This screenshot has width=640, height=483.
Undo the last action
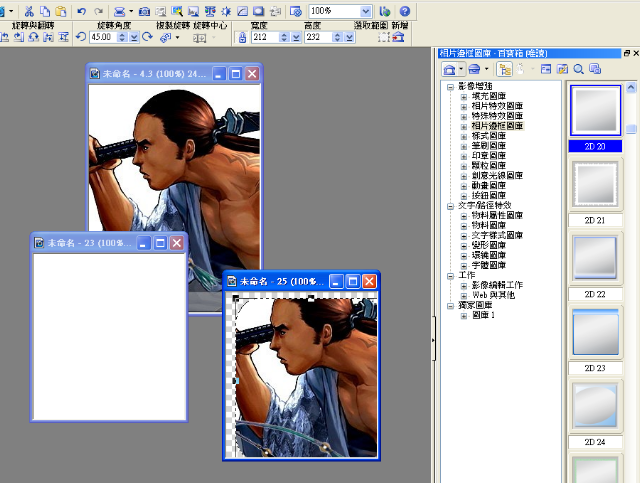pyautogui.click(x=82, y=11)
